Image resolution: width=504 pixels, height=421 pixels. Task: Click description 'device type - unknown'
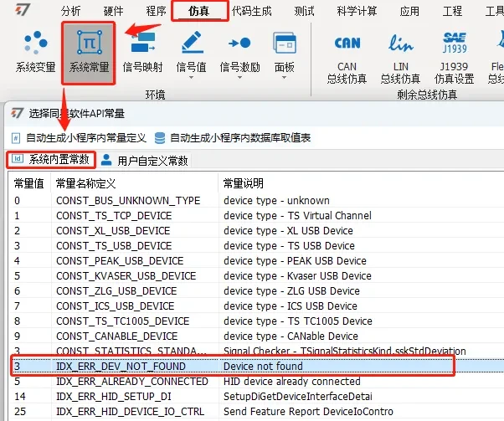(x=276, y=201)
